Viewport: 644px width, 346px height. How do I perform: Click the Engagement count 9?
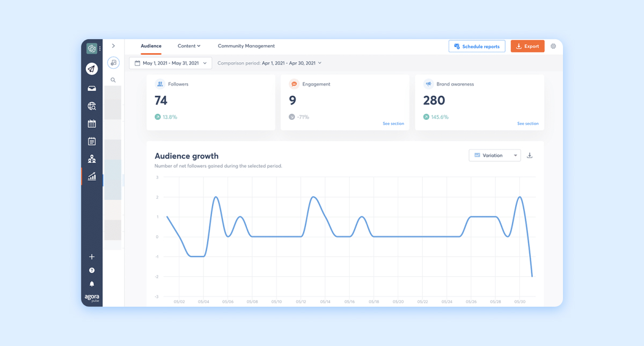pos(292,100)
